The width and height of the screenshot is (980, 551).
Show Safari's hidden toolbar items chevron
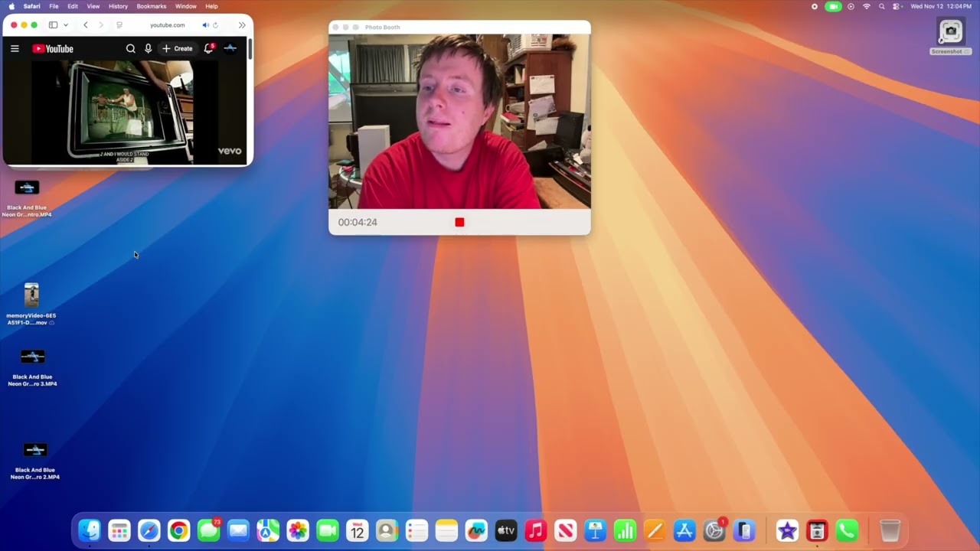coord(242,24)
